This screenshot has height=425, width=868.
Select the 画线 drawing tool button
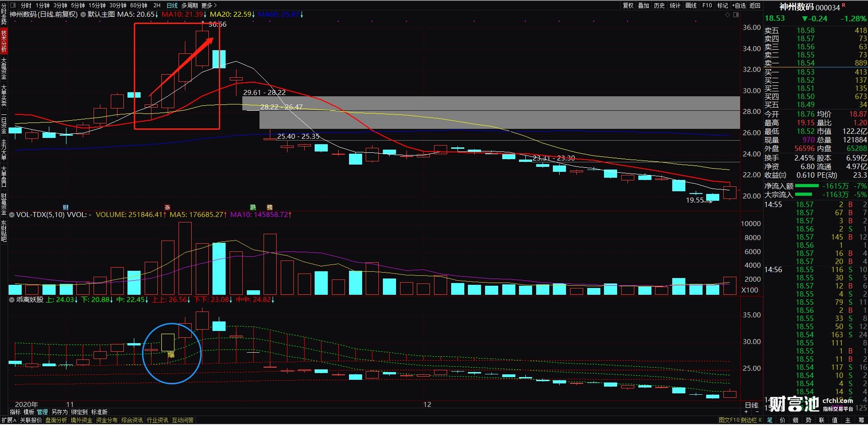point(691,5)
